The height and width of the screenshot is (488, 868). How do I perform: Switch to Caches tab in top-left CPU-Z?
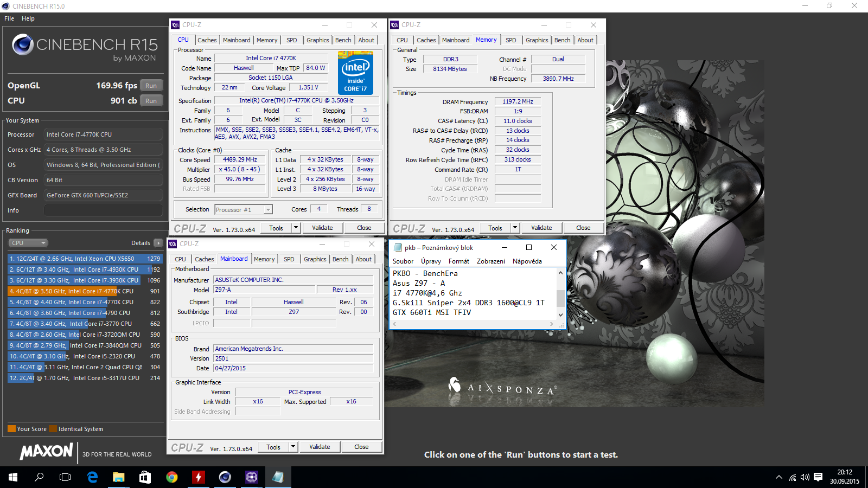click(x=207, y=40)
